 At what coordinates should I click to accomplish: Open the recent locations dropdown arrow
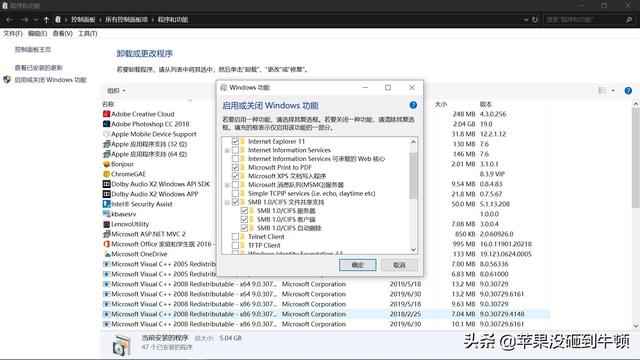pyautogui.click(x=36, y=20)
